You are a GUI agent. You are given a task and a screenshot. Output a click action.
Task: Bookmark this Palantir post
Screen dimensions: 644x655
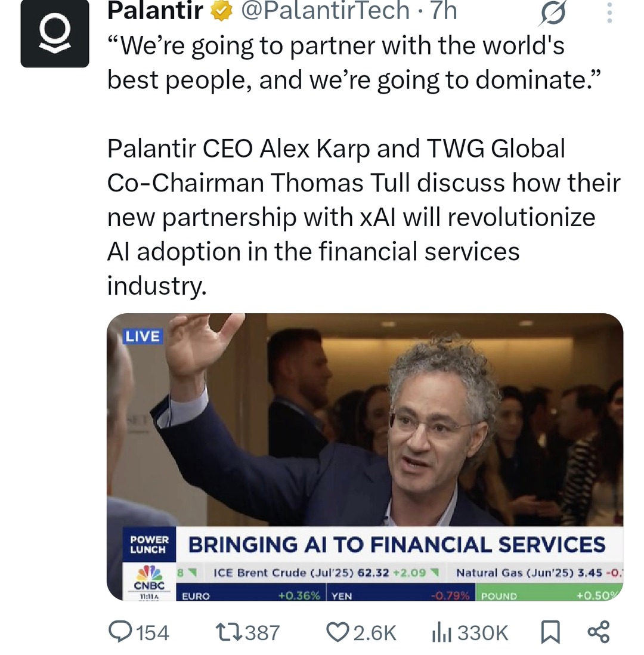click(550, 632)
